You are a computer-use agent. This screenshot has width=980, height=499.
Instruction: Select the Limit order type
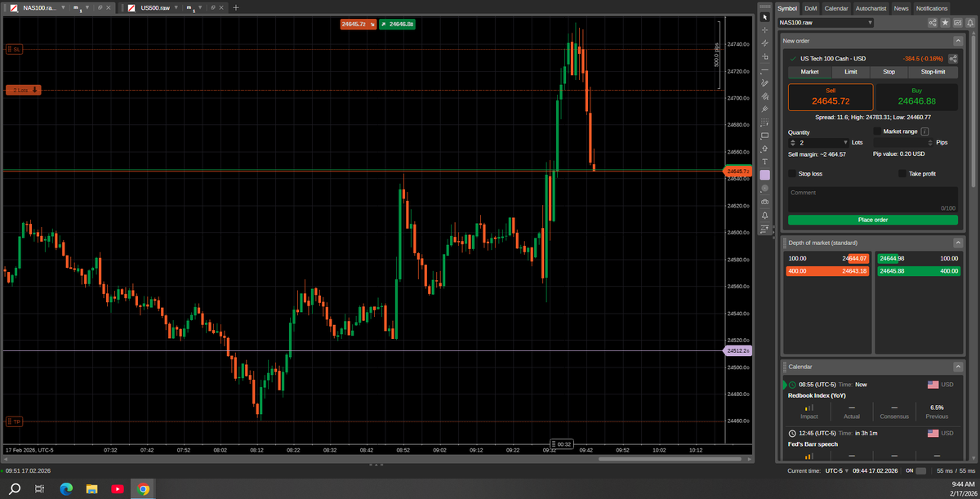point(851,72)
